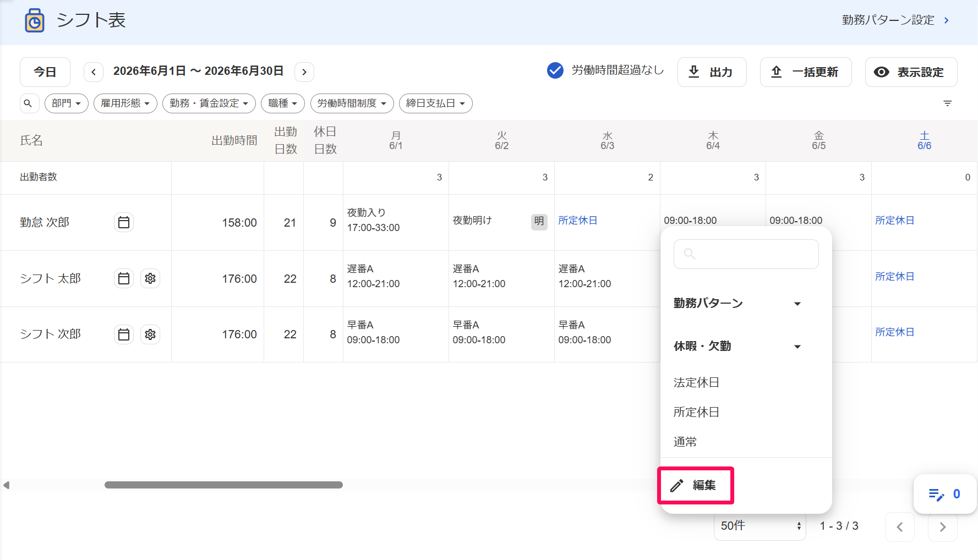Expand 休暇・欠勤 section in popup
This screenshot has width=978, height=560.
[738, 346]
